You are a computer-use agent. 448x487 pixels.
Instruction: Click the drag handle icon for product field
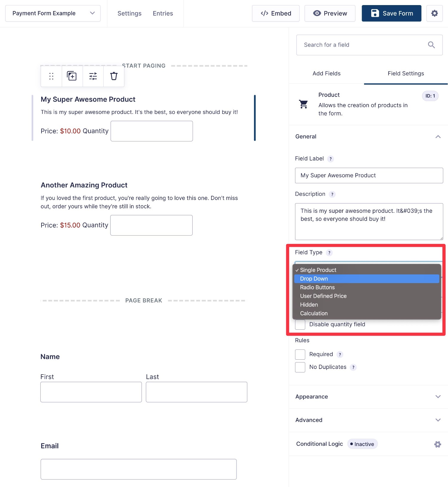click(x=51, y=76)
